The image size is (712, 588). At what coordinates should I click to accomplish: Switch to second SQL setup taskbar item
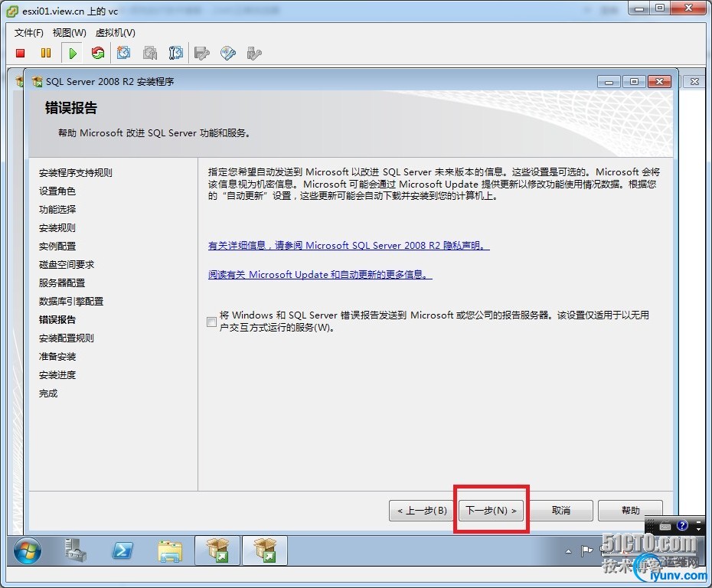(x=265, y=550)
